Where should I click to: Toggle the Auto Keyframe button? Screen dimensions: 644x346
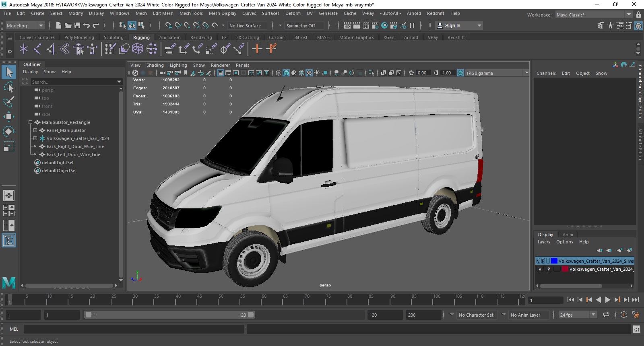pyautogui.click(x=624, y=315)
